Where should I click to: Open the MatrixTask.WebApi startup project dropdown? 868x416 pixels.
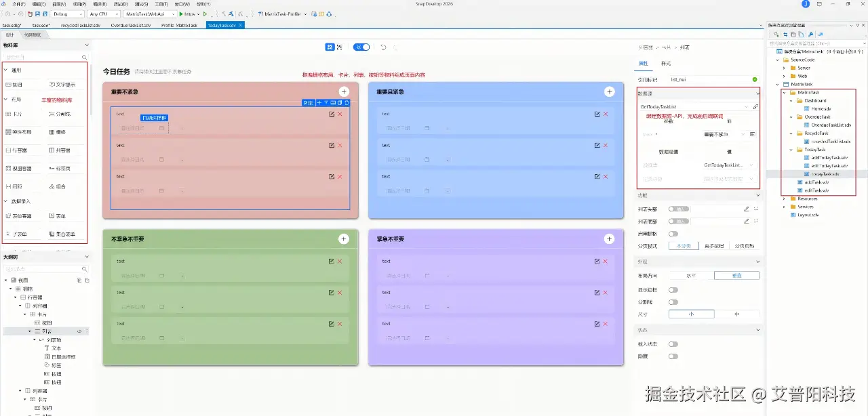(149, 14)
